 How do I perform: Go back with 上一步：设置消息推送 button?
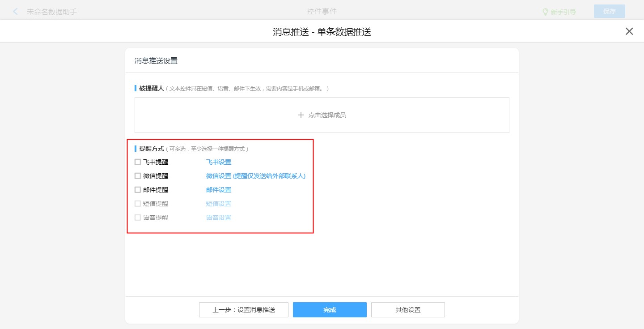click(244, 310)
